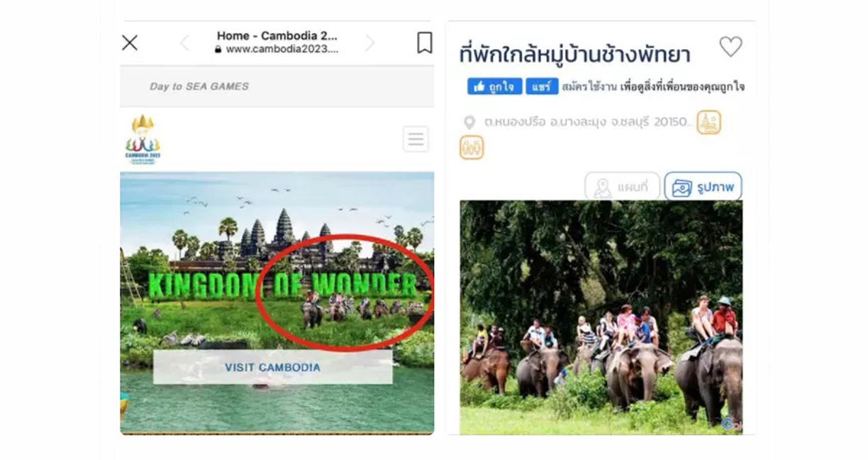Go forward with the right chevron
This screenshot has height=460, width=868.
pos(369,43)
